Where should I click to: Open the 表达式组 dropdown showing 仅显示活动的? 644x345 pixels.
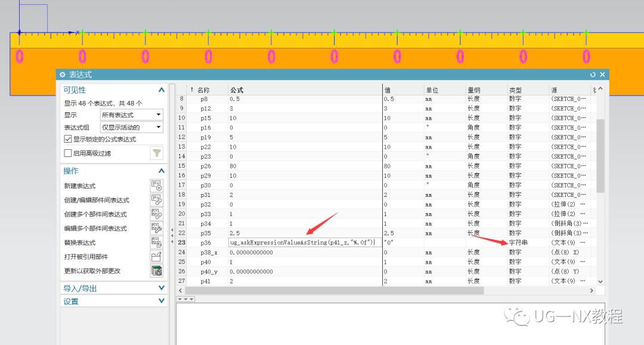point(131,127)
